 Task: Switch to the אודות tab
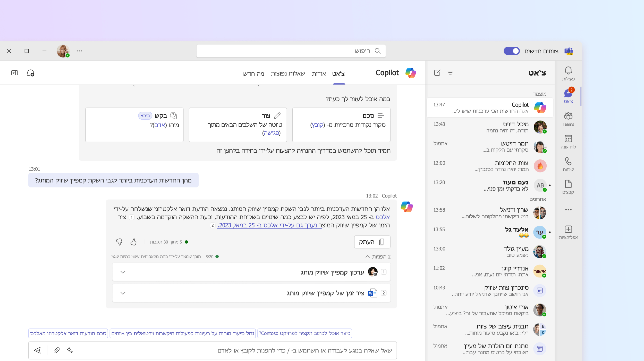pos(319,74)
